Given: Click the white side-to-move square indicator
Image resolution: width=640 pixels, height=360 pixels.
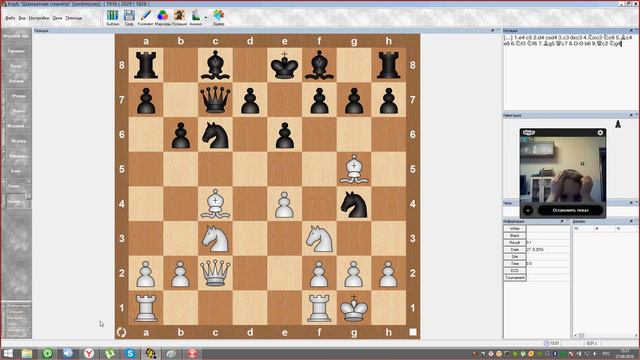Looking at the screenshot, I should [413, 332].
